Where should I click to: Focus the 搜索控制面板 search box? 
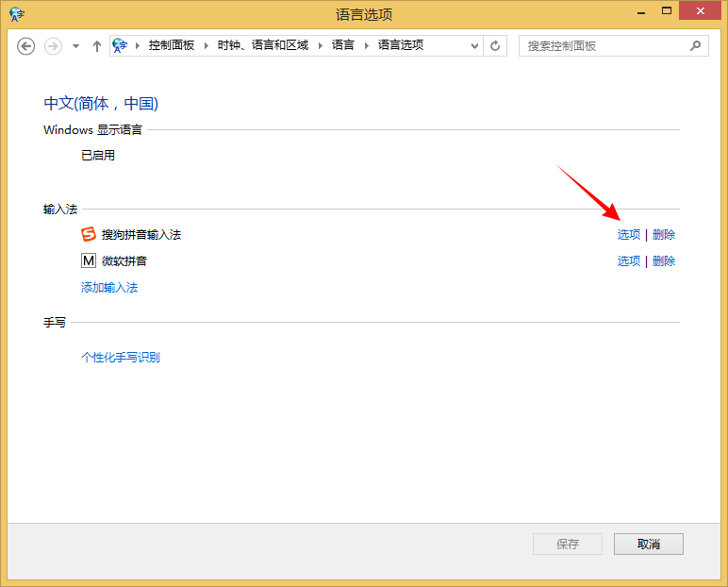pos(613,46)
